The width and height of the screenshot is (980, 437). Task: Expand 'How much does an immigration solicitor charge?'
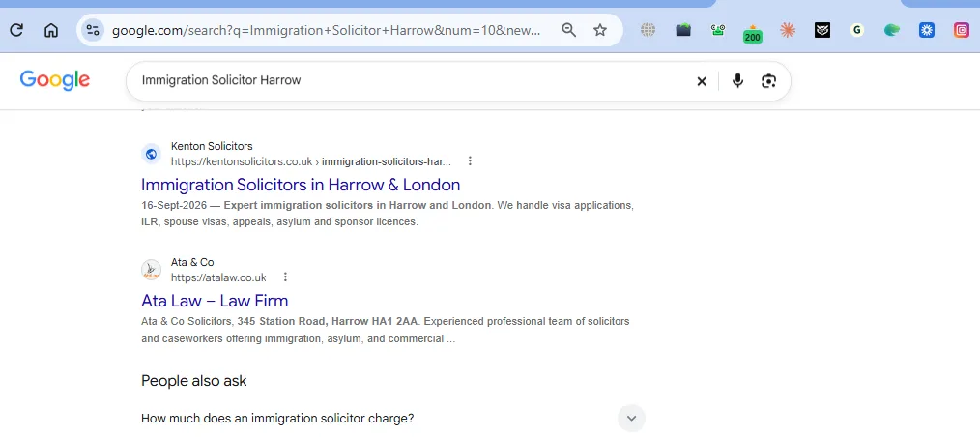(x=631, y=419)
